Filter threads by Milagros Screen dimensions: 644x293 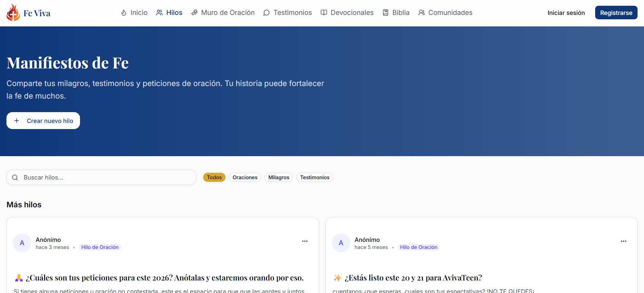point(279,177)
